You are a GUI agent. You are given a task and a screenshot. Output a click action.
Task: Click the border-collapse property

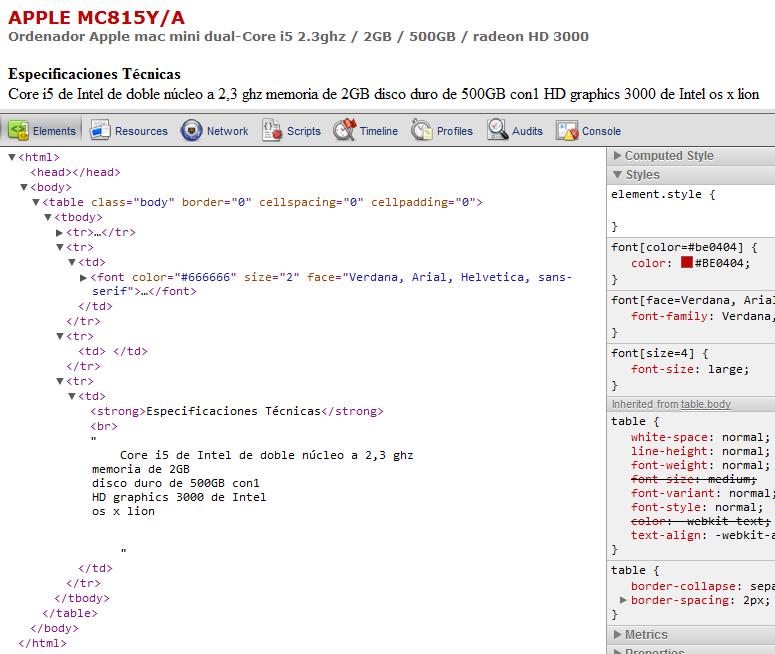point(702,586)
